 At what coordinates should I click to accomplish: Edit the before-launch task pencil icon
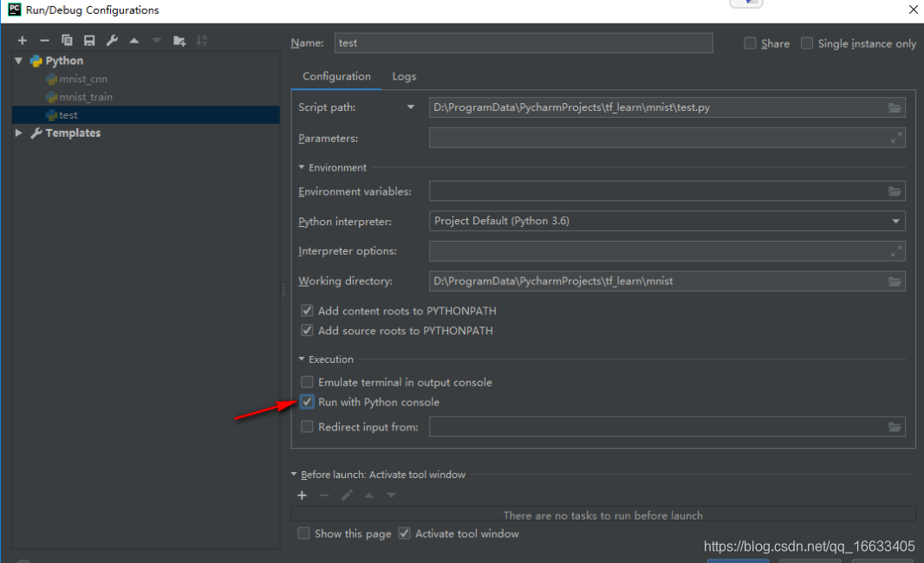(347, 495)
